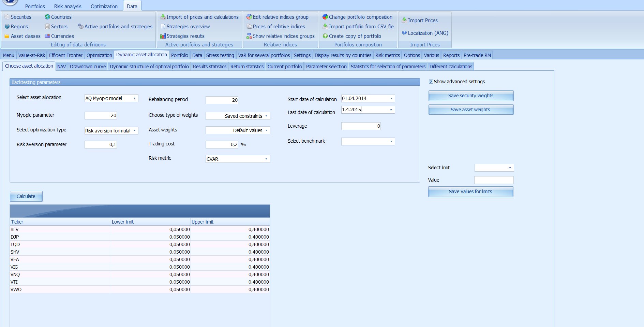The image size is (644, 327).
Task: Expand the Asset weights dropdown
Action: (x=266, y=130)
